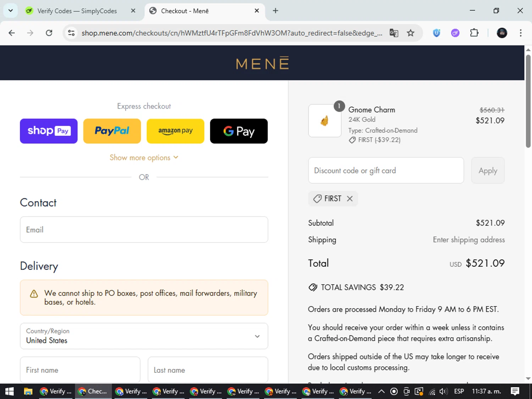Click the page vertical scrollbar
This screenshot has height=399, width=532.
tap(528, 101)
